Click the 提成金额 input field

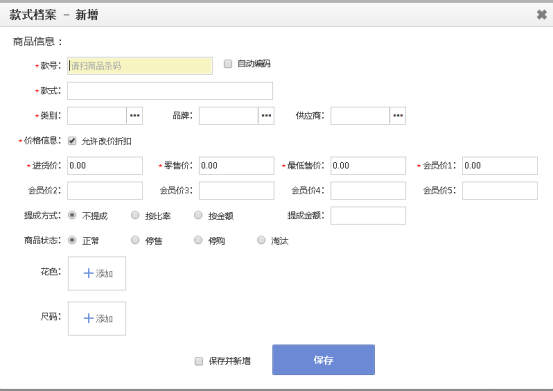[x=368, y=215]
